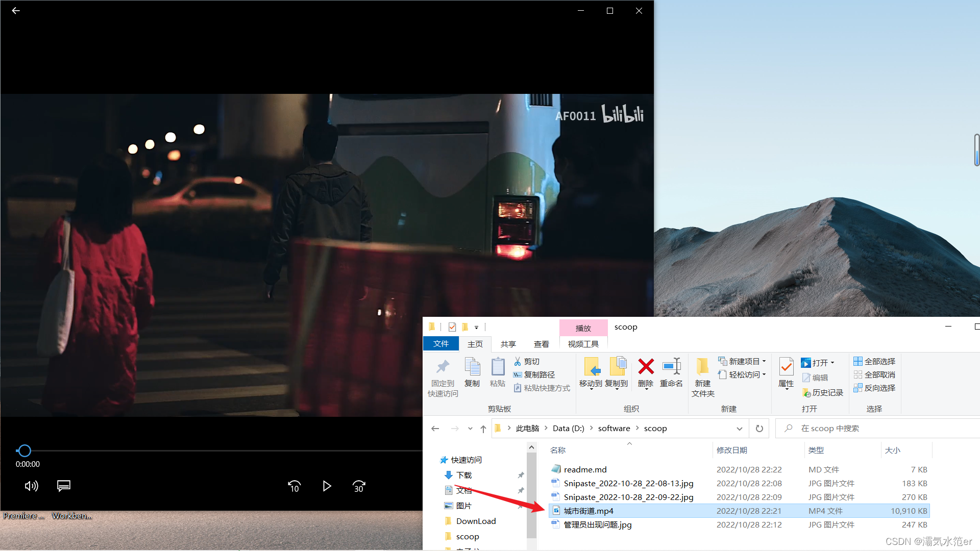Click Rename (重命名) button
This screenshot has width=980, height=551.
click(x=671, y=373)
